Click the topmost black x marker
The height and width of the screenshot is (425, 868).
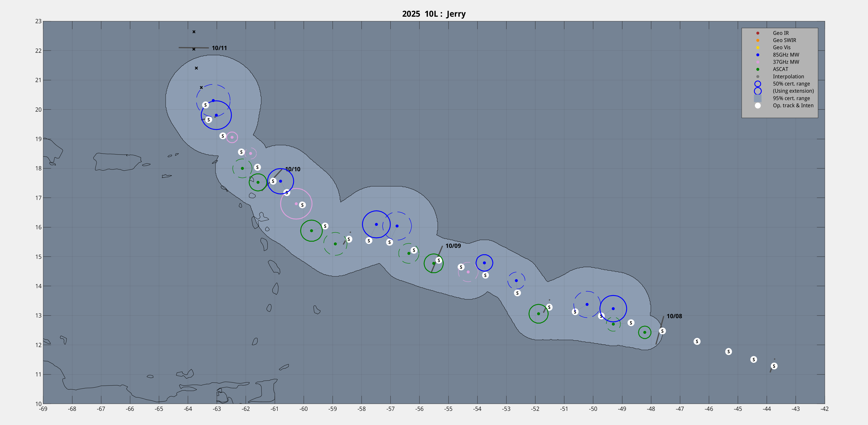coord(194,32)
